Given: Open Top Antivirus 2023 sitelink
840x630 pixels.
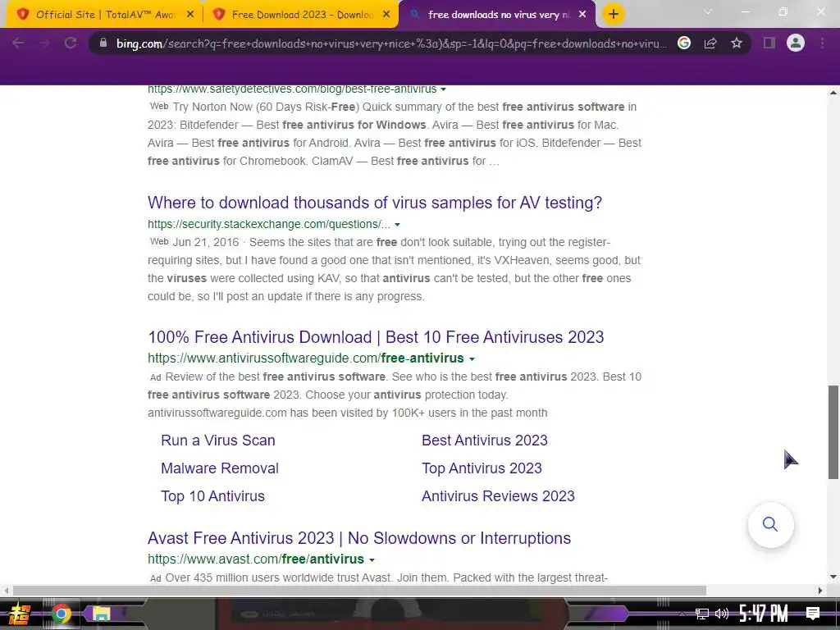Looking at the screenshot, I should [x=482, y=468].
